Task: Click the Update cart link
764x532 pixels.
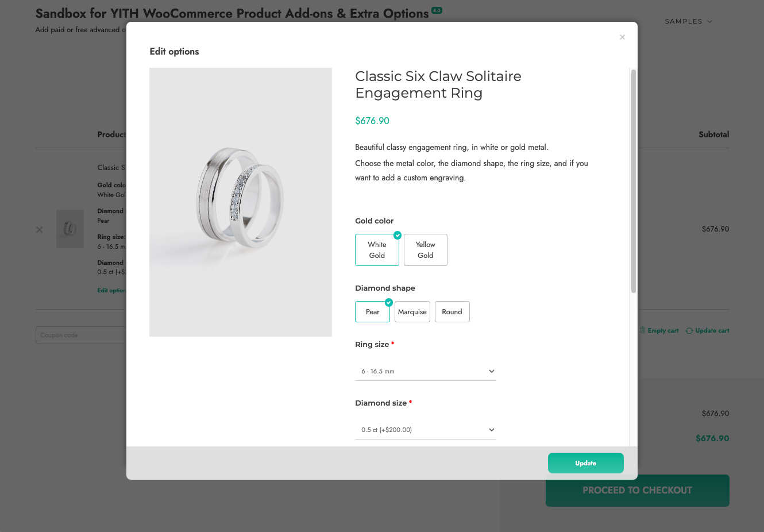Action: click(712, 331)
